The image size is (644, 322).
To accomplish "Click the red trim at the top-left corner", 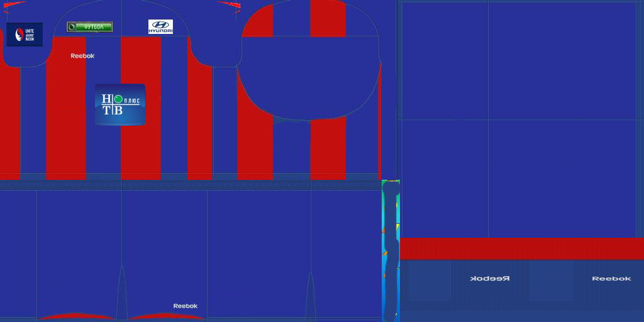I will [13, 3].
